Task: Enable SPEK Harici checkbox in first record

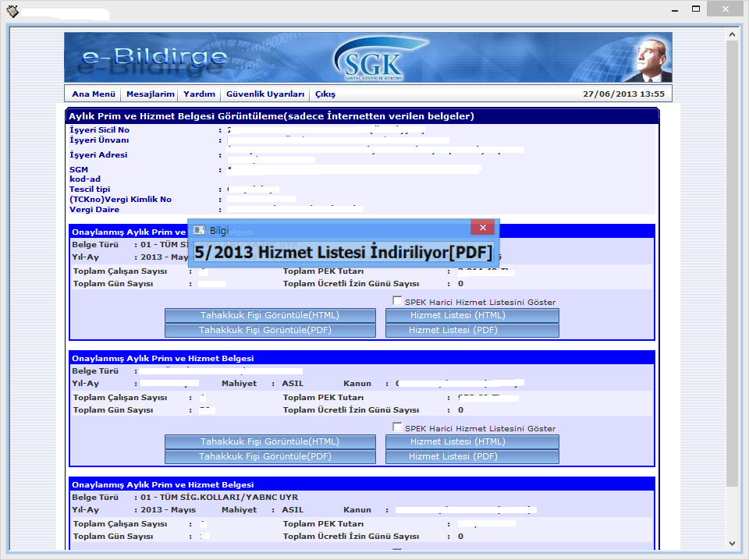Action: 398,301
